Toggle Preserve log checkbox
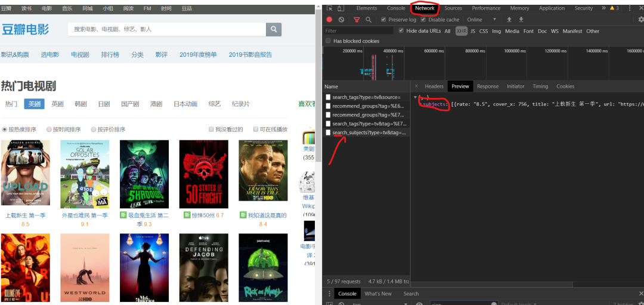Screen dimensions: 644x305 (x=383, y=19)
